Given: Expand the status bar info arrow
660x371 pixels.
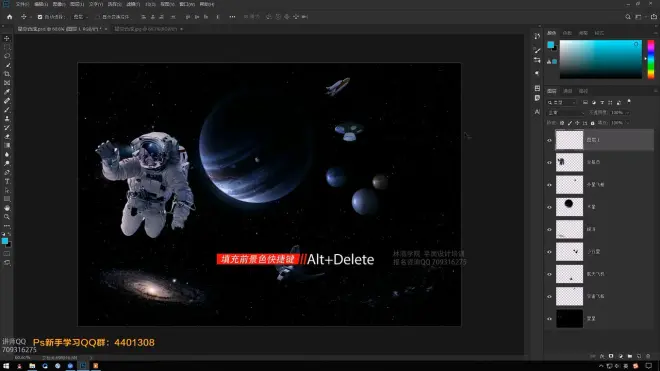Looking at the screenshot, I should tap(91, 358).
